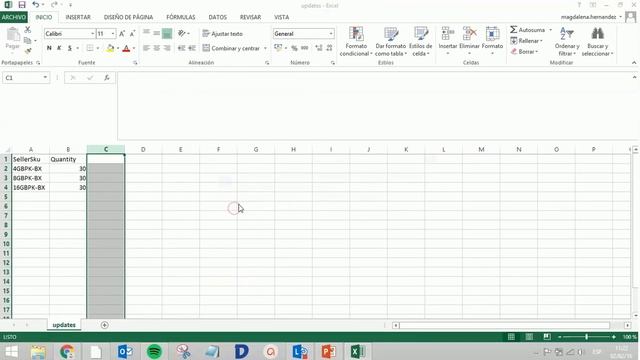Click the text orientation icon
The image size is (640, 360).
[x=181, y=33]
